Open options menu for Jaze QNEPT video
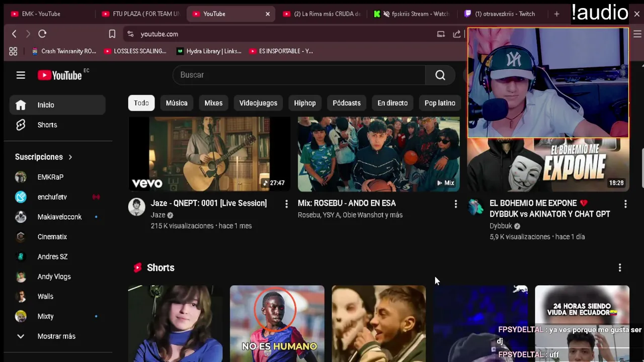Image resolution: width=644 pixels, height=362 pixels. pos(286,204)
